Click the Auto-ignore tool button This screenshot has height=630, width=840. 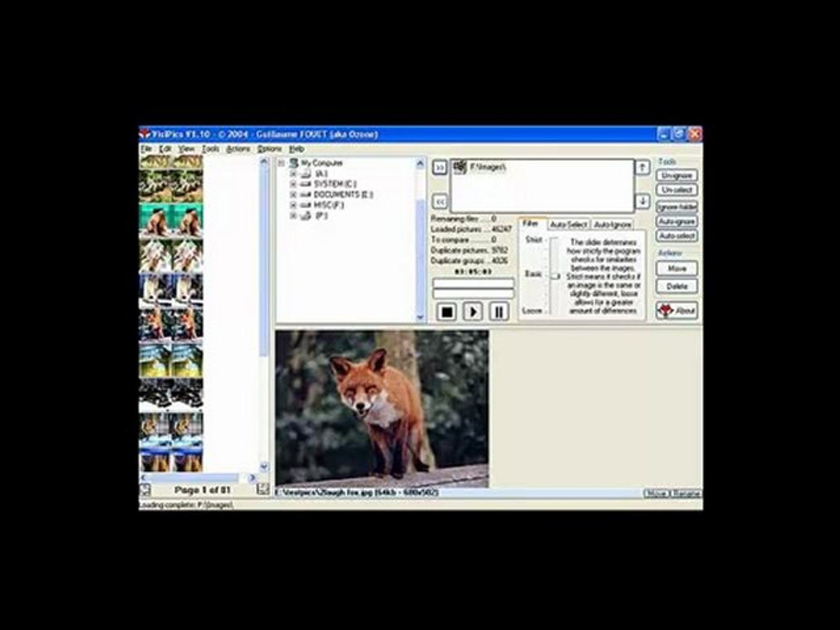pos(677,222)
